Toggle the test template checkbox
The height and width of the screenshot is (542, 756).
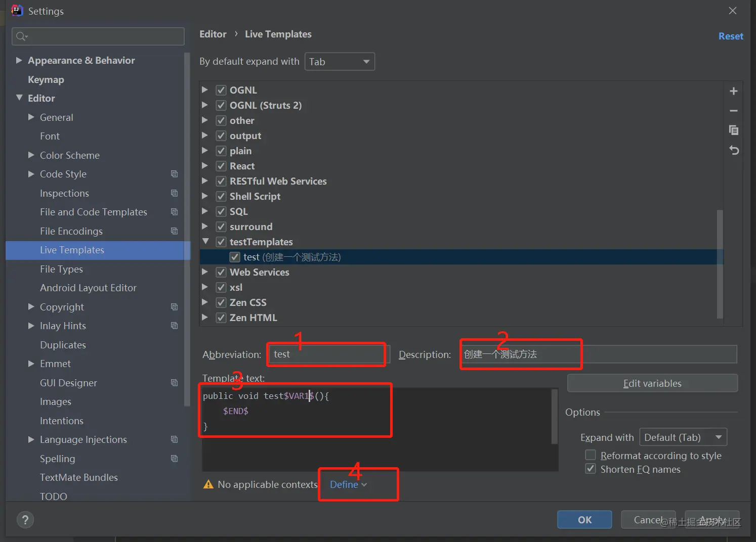235,257
